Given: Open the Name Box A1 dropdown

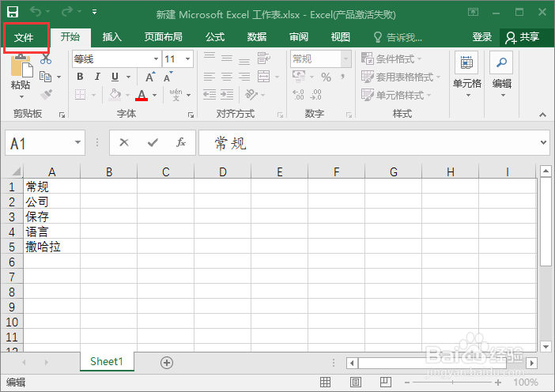Looking at the screenshot, I should coord(77,142).
